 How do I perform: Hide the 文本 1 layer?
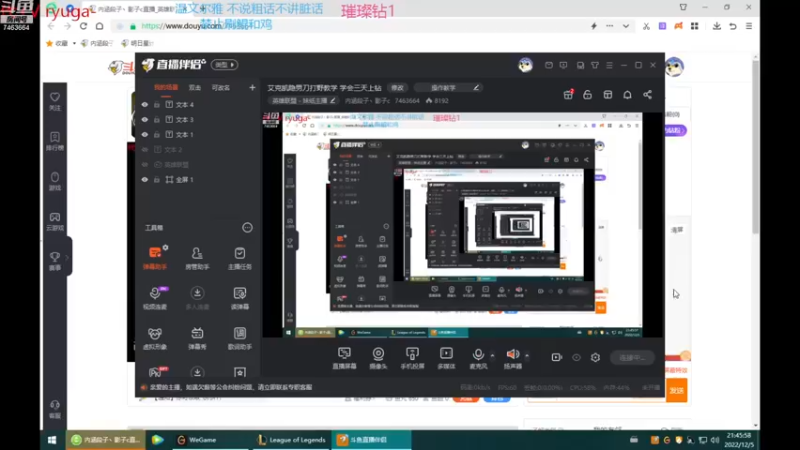tap(145, 135)
